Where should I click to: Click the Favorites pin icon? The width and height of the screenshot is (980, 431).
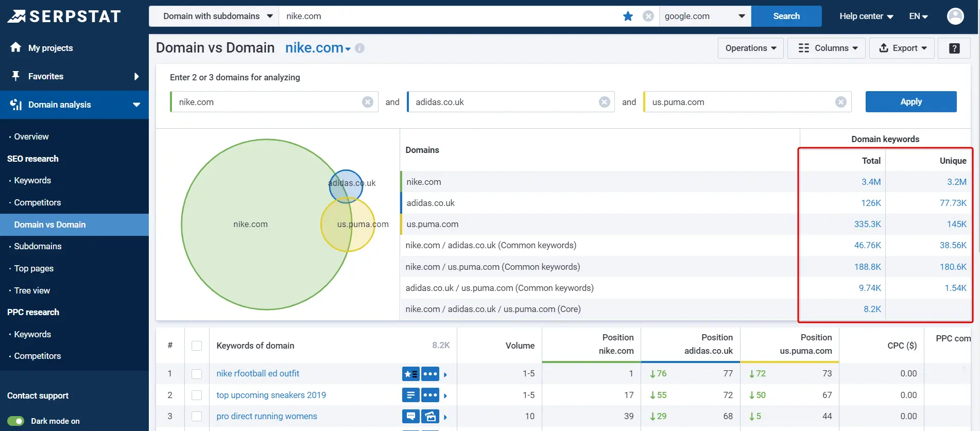coord(15,76)
